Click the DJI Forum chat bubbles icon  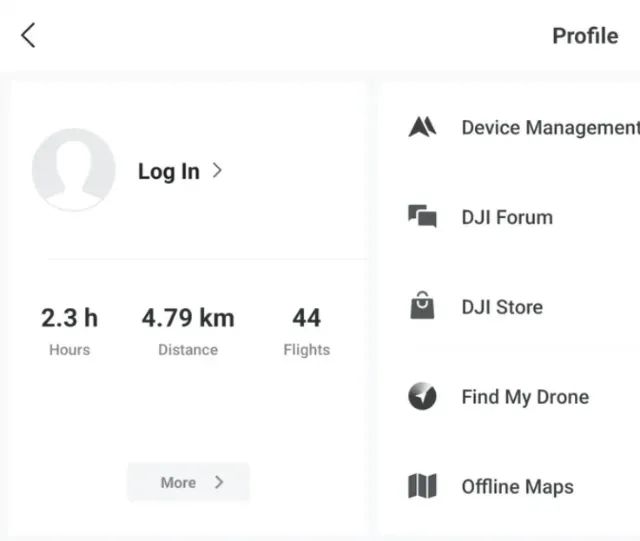click(422, 216)
